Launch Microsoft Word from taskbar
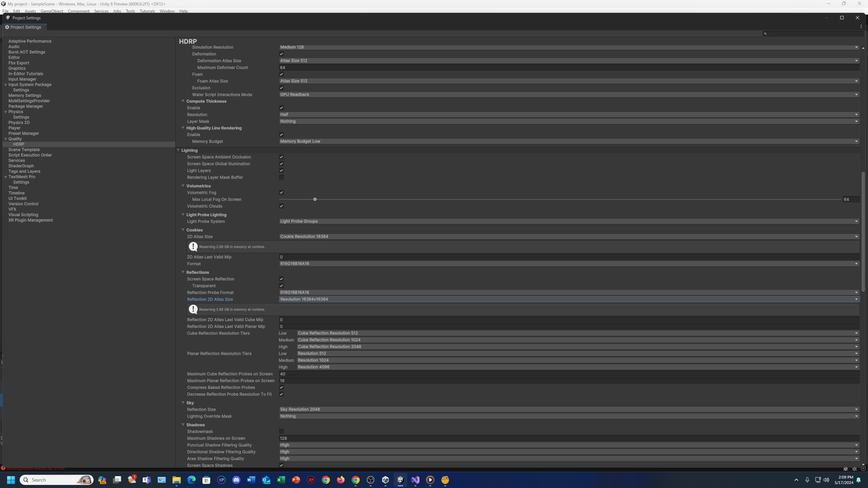The width and height of the screenshot is (868, 488). (x=251, y=480)
